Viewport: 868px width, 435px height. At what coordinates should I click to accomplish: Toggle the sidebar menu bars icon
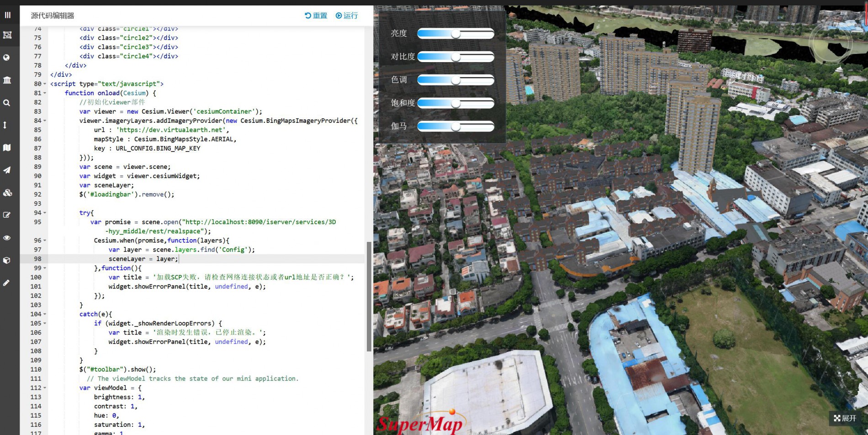click(7, 15)
